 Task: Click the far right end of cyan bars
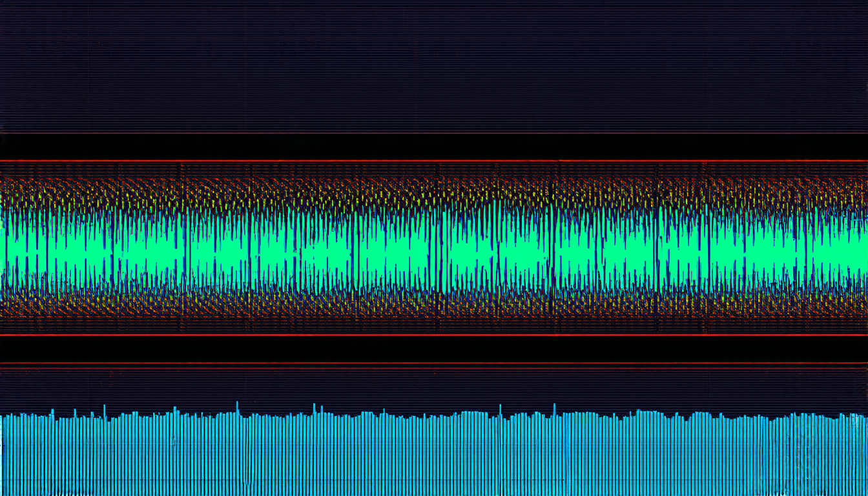(862, 452)
